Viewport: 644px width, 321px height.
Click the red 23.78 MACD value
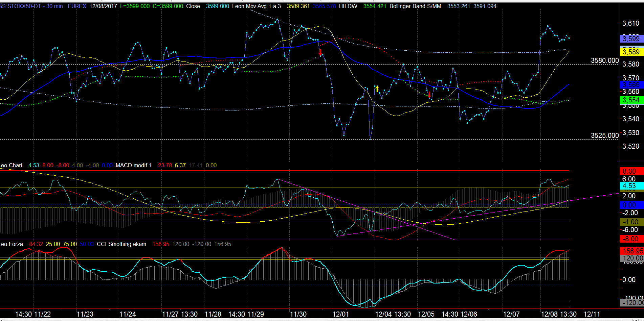tap(165, 165)
